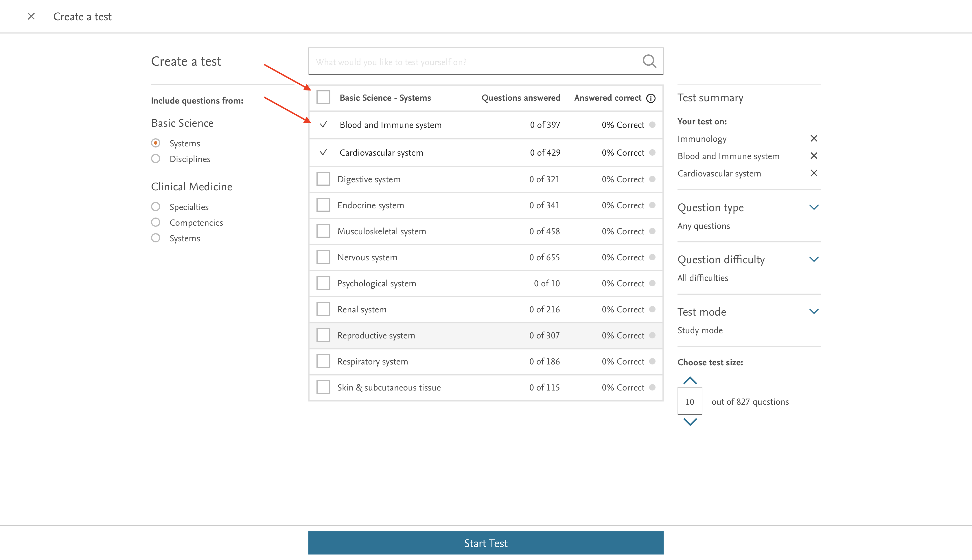972x560 pixels.
Task: Select all via Basic Science - Systems checkbox
Action: click(323, 97)
